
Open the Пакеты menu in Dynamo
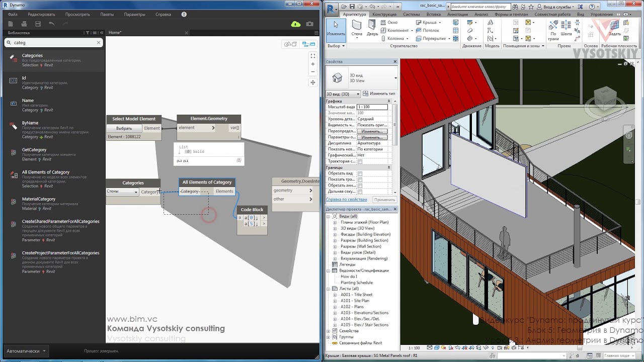click(107, 15)
